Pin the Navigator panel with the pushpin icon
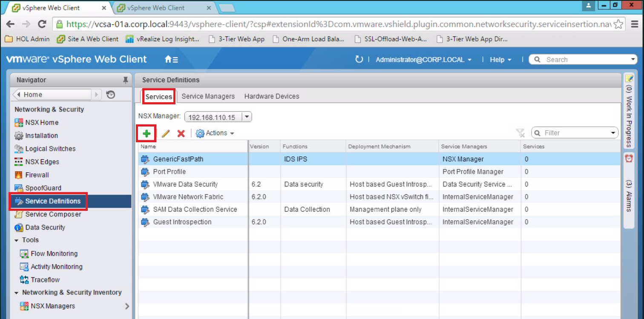644x319 pixels. (125, 80)
